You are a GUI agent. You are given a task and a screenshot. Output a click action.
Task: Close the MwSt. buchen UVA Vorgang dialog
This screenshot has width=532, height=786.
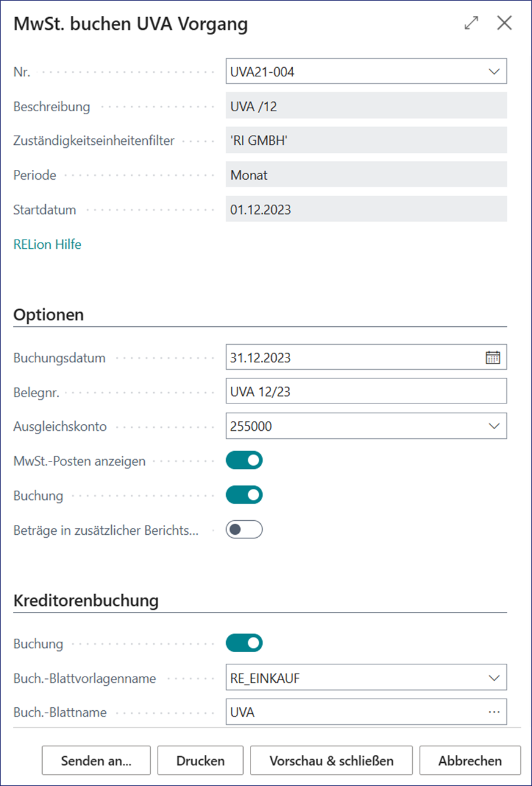(x=505, y=23)
